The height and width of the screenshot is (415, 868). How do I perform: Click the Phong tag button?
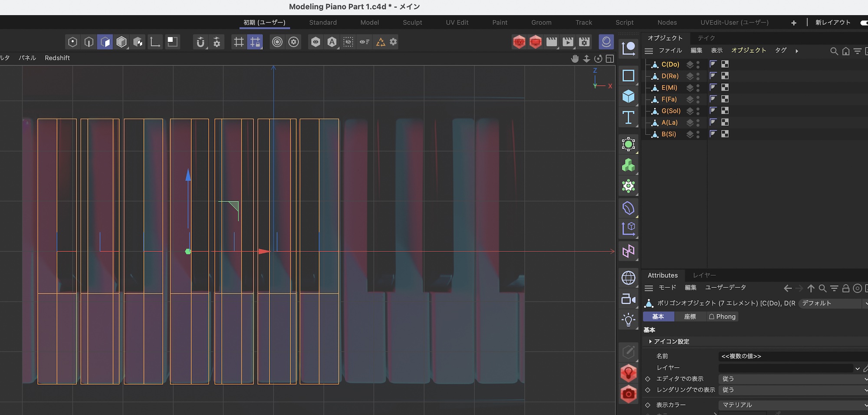click(722, 317)
